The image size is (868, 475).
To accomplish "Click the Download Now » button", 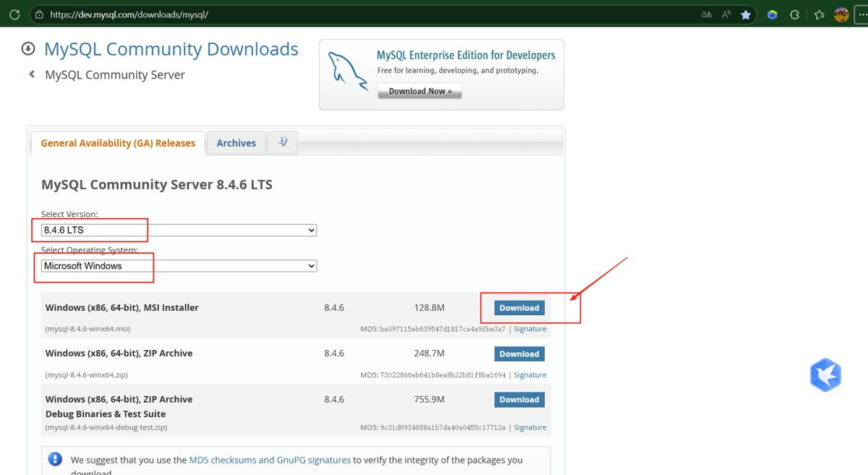I will point(420,91).
